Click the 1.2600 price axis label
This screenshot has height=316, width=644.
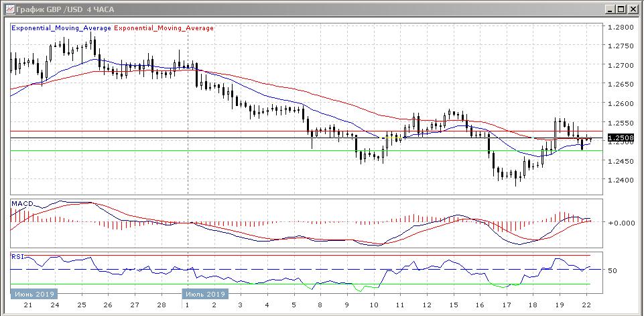tap(619, 104)
